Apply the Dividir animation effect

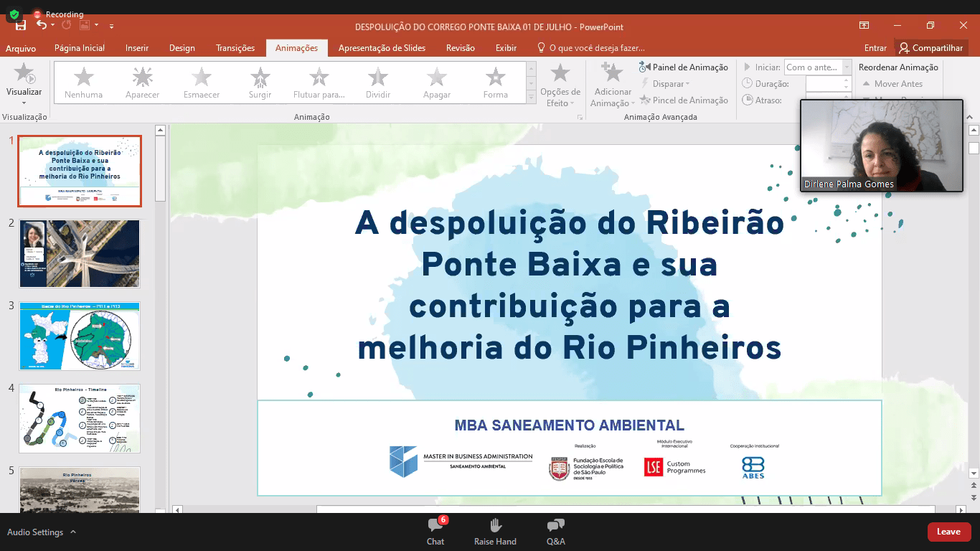tap(377, 82)
